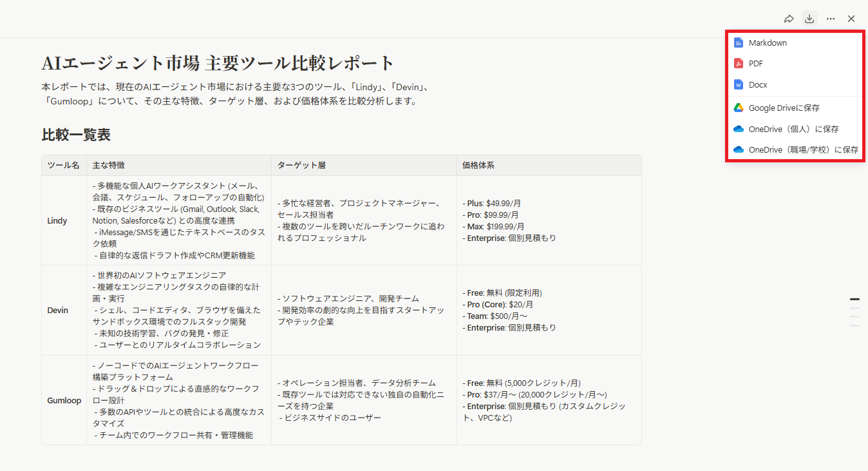Select the ツール名 column header
This screenshot has width=868, height=471.
64,166
